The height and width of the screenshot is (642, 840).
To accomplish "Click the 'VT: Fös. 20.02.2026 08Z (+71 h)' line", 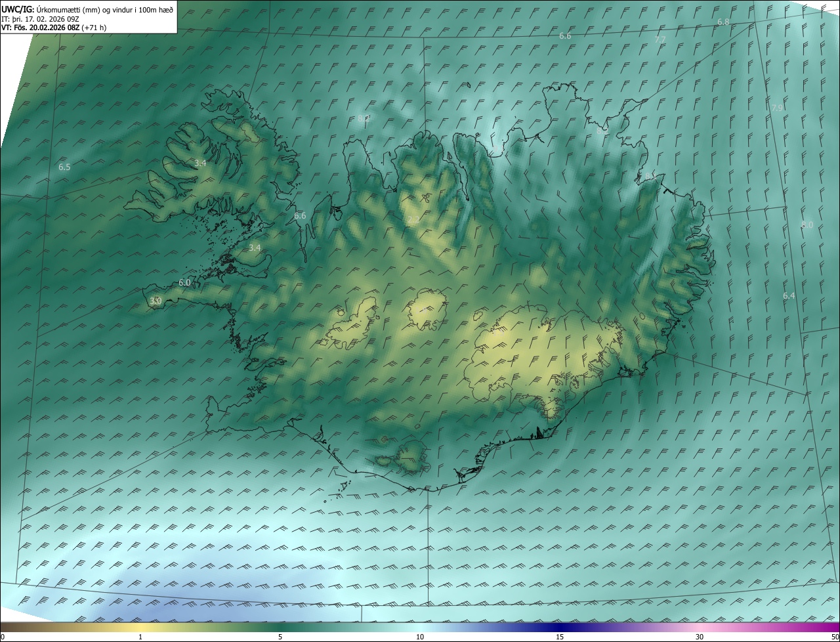I will [54, 28].
